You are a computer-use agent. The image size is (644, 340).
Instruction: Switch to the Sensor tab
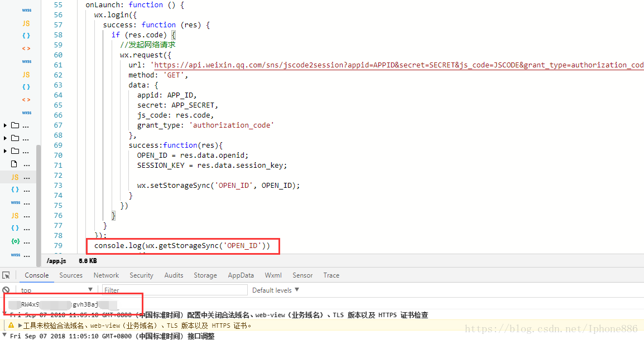pos(302,275)
